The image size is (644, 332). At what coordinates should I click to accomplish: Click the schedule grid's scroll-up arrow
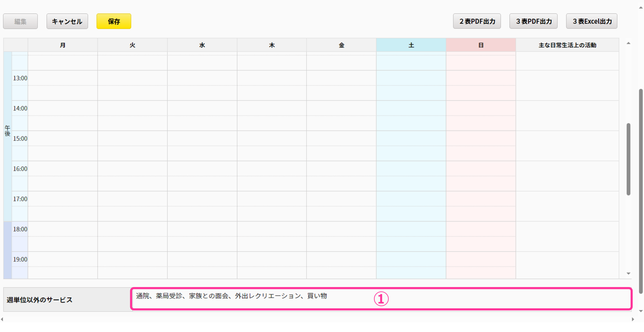tap(628, 43)
